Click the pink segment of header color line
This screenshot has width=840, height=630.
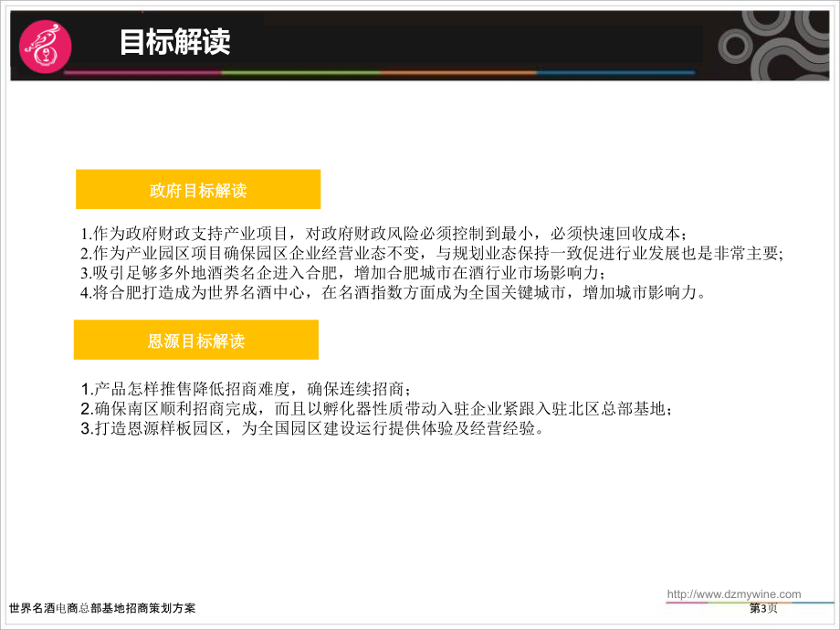tap(142, 72)
